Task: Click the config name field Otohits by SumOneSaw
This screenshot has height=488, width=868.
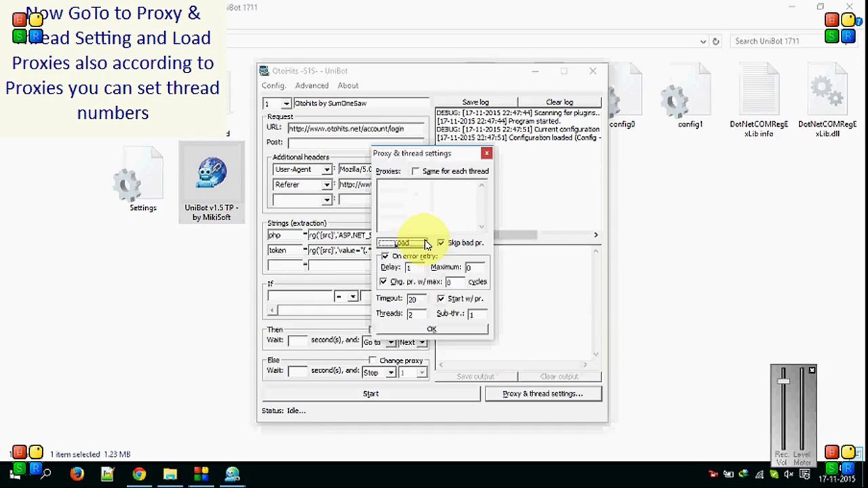Action: [361, 104]
